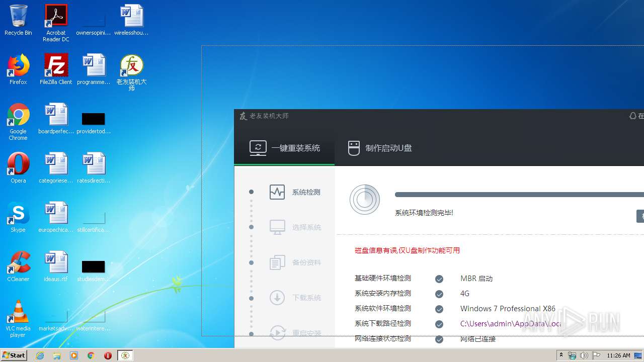
Task: Switch to 一键重装系统 tab
Action: coord(284,148)
